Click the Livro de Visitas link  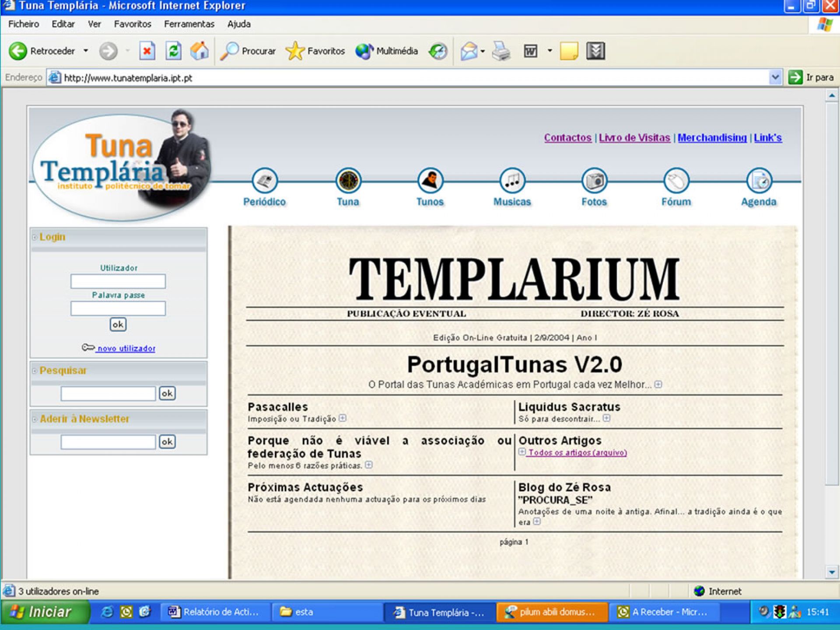click(634, 138)
